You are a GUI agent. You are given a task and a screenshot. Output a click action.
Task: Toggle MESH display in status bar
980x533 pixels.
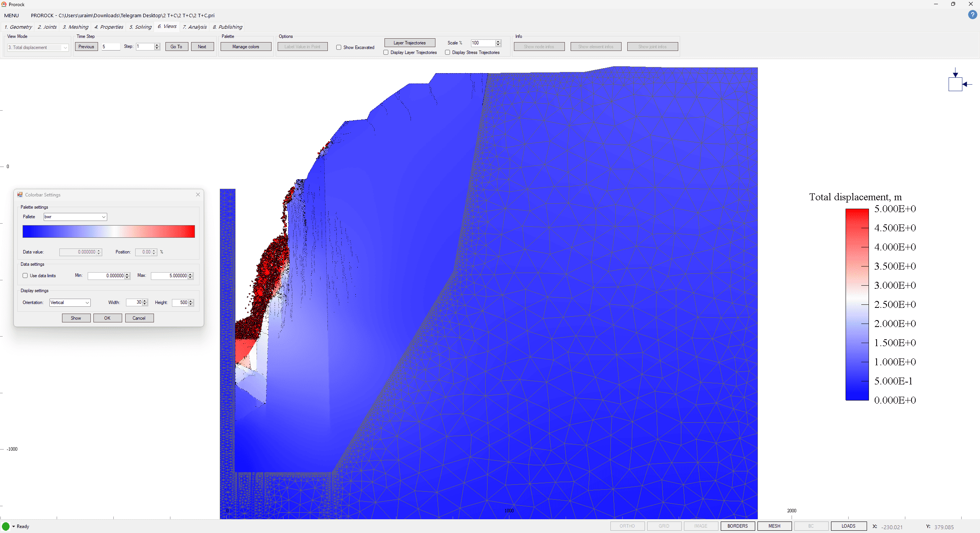tap(774, 526)
